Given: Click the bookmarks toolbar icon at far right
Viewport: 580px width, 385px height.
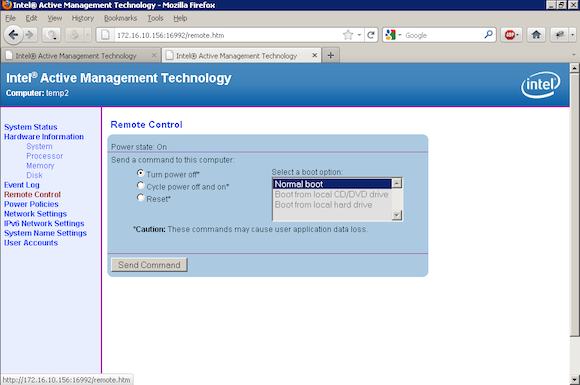Looking at the screenshot, I should pyautogui.click(x=560, y=35).
